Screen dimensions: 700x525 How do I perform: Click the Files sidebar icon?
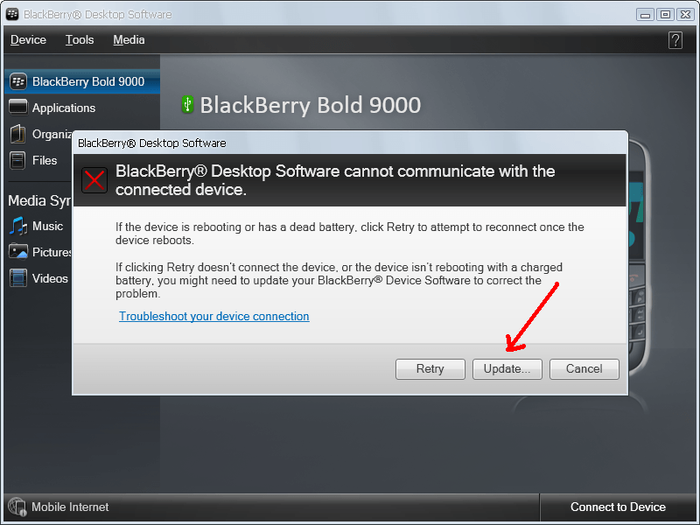click(x=18, y=160)
